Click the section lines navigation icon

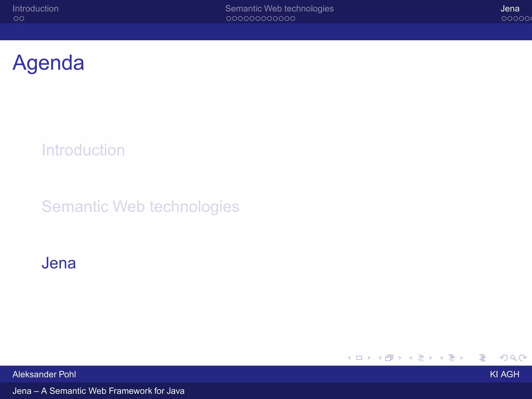point(451,358)
